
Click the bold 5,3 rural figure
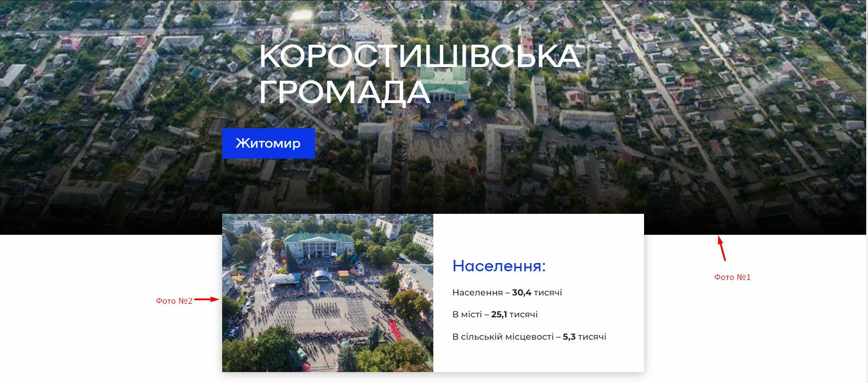point(569,337)
